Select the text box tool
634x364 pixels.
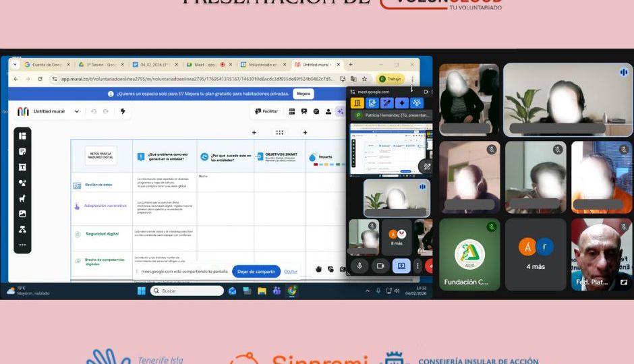point(22,167)
